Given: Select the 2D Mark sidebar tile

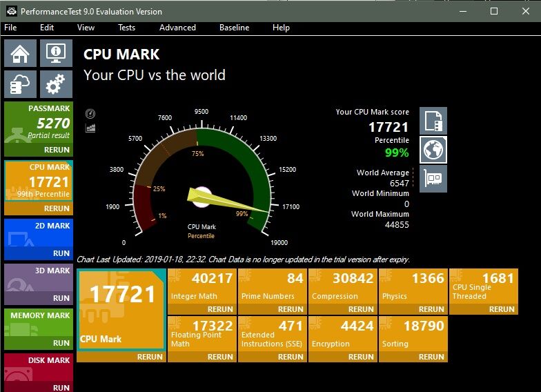Looking at the screenshot, I should (39, 233).
